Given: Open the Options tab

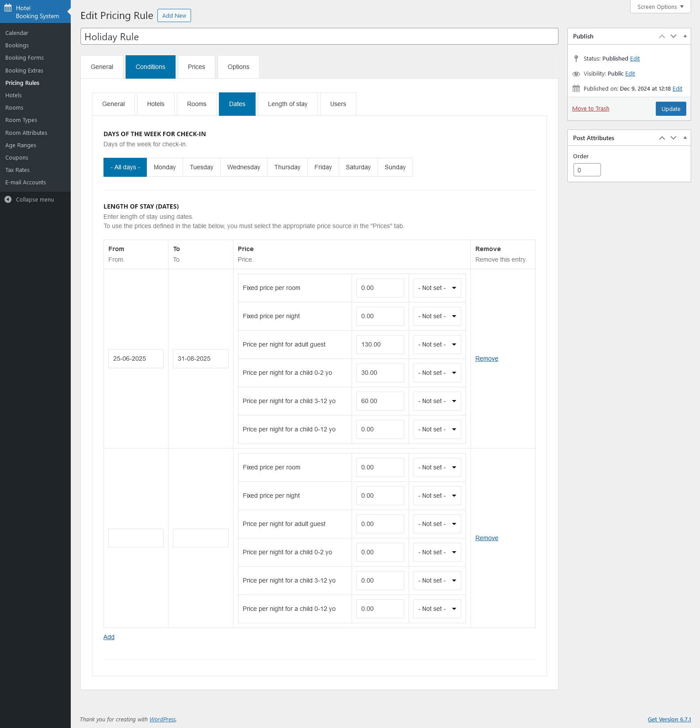Looking at the screenshot, I should click(x=238, y=67).
